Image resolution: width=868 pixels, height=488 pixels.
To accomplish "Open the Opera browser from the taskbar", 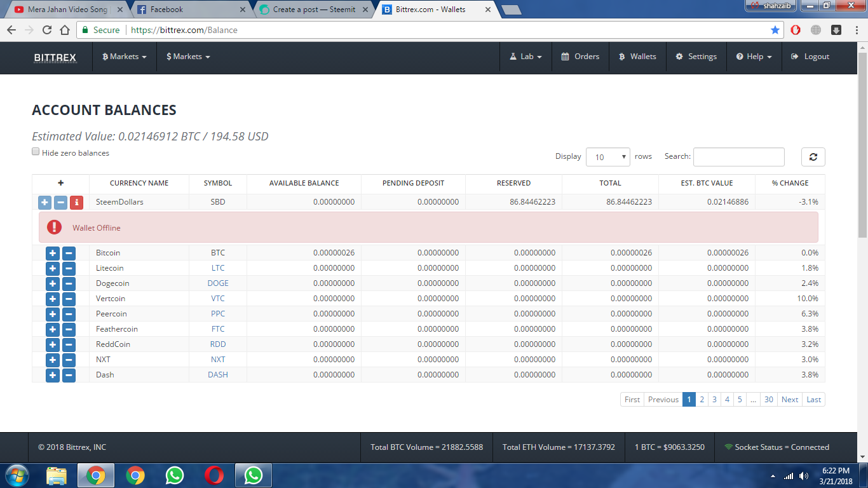I will [214, 475].
